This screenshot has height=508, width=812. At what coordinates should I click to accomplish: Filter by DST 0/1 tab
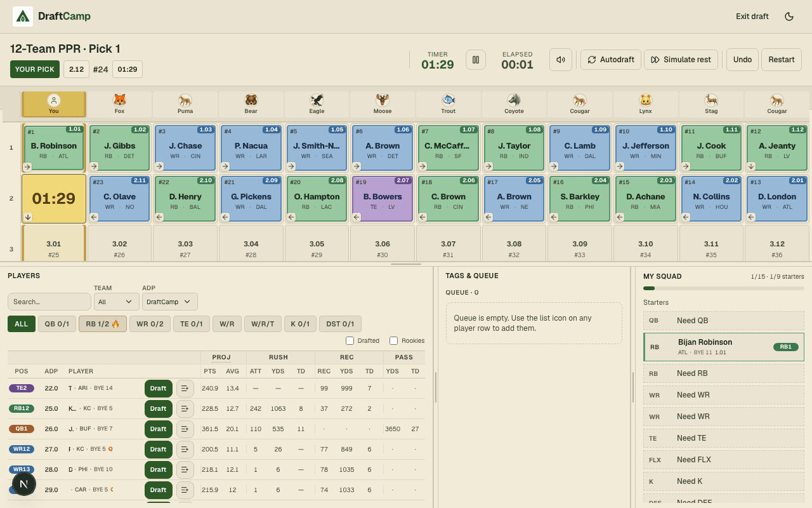click(x=340, y=324)
